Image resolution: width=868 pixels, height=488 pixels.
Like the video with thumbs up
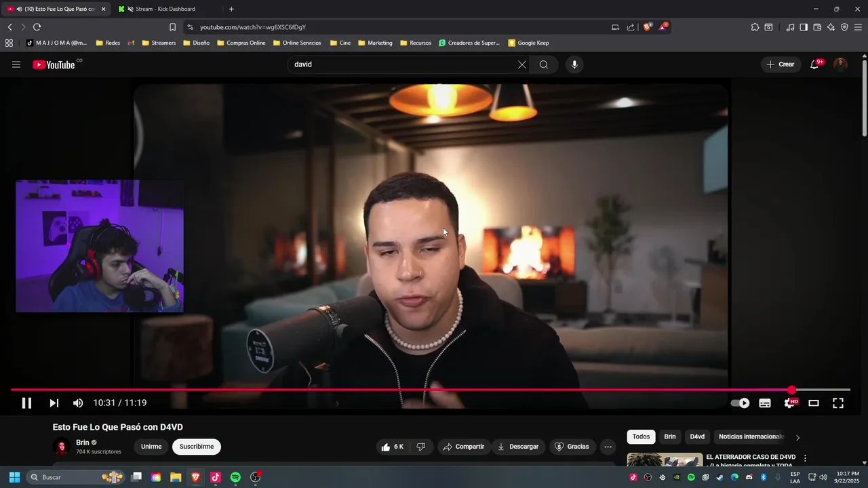[393, 447]
